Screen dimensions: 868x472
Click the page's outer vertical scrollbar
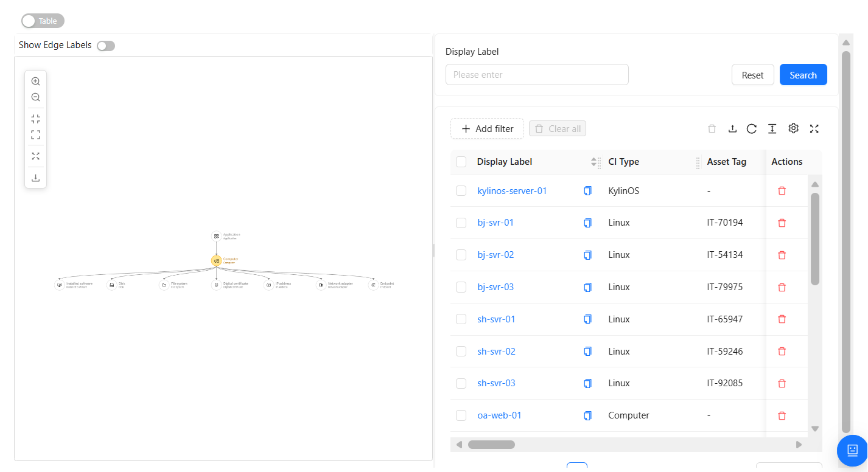tap(846, 242)
